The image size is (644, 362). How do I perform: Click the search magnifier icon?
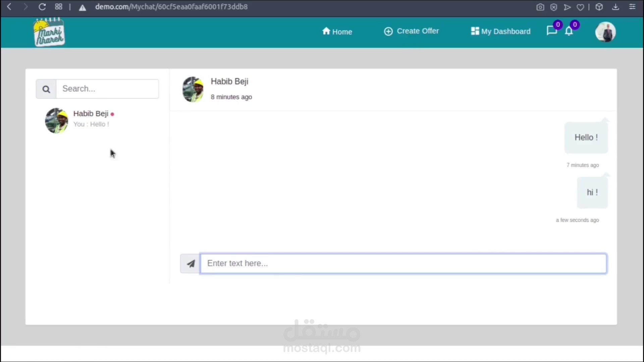coord(46,89)
